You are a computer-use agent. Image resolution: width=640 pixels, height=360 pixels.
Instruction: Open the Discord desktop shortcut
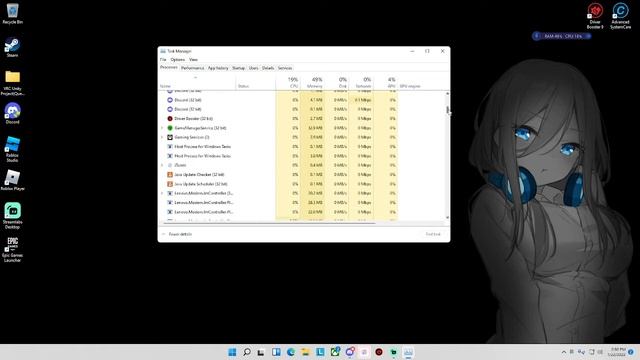coord(12,113)
